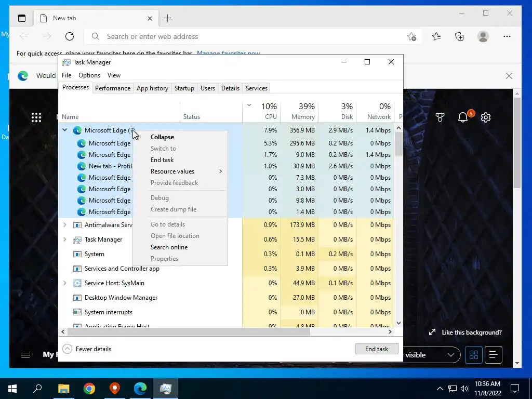
Task: Switch to the Users tab
Action: (x=208, y=88)
